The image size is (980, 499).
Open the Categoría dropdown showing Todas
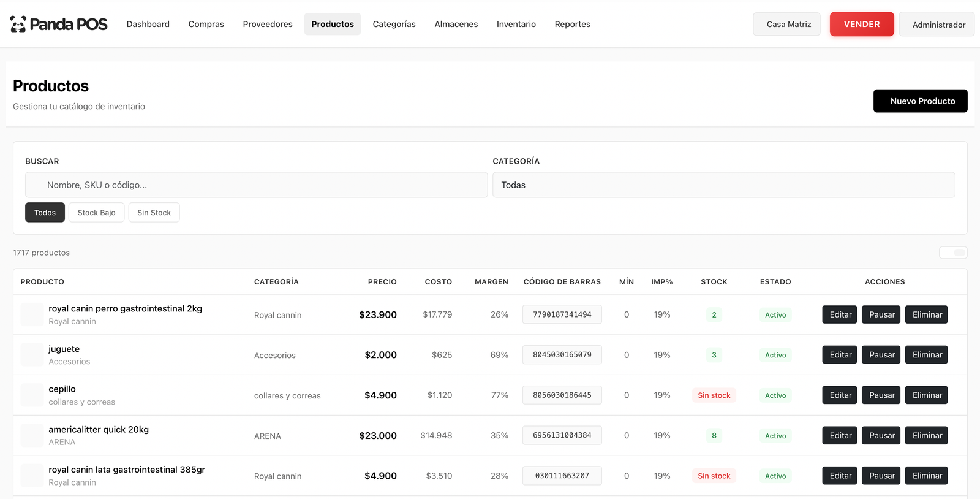[723, 185]
